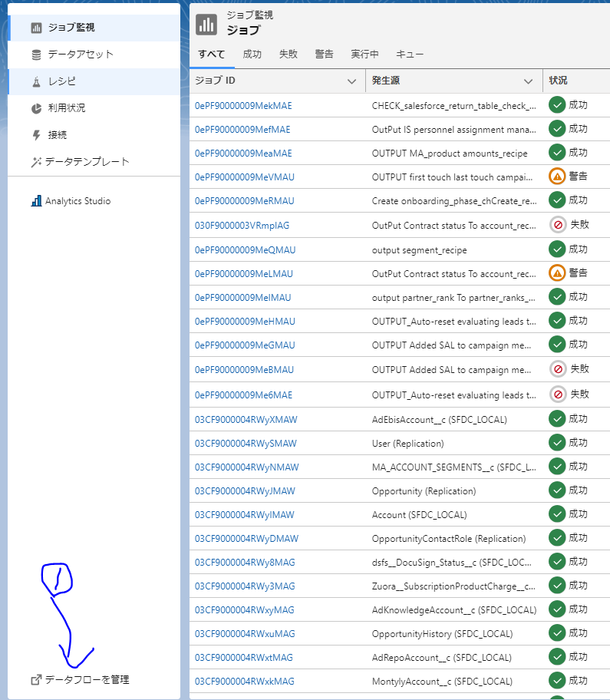The width and height of the screenshot is (610, 700).
Task: Click the failed icon for 030F9000003VRmpIAG
Action: (x=558, y=225)
